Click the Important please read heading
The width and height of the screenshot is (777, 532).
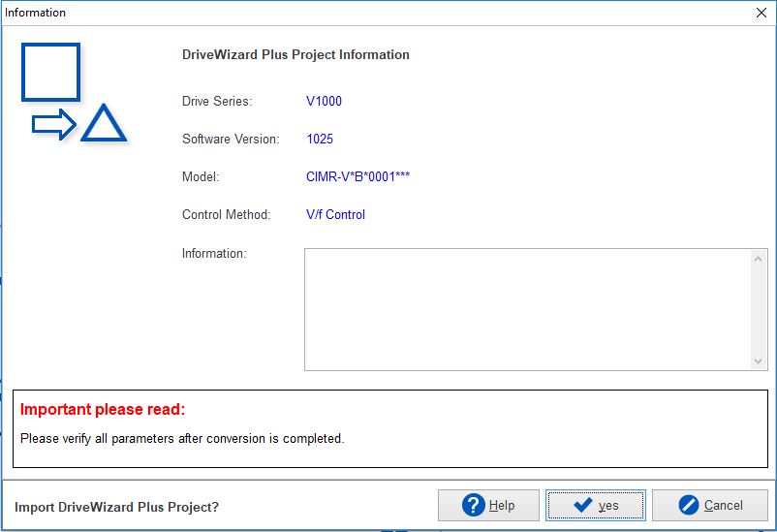pyautogui.click(x=103, y=410)
